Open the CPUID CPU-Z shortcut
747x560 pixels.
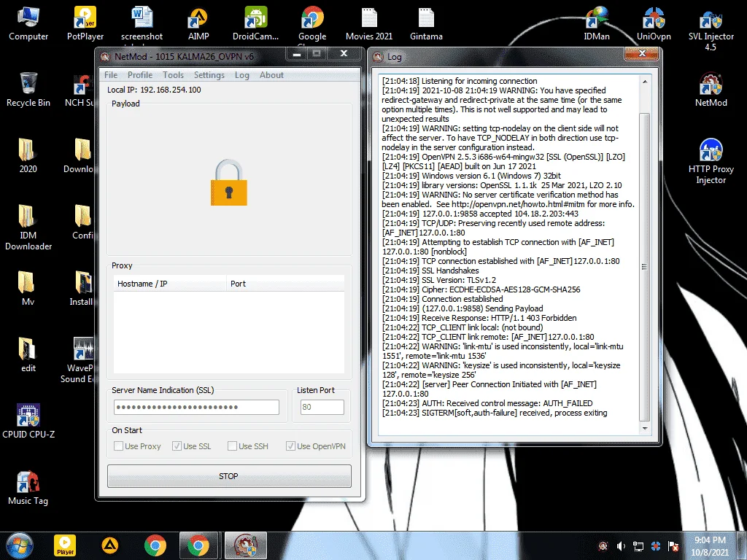tap(28, 421)
